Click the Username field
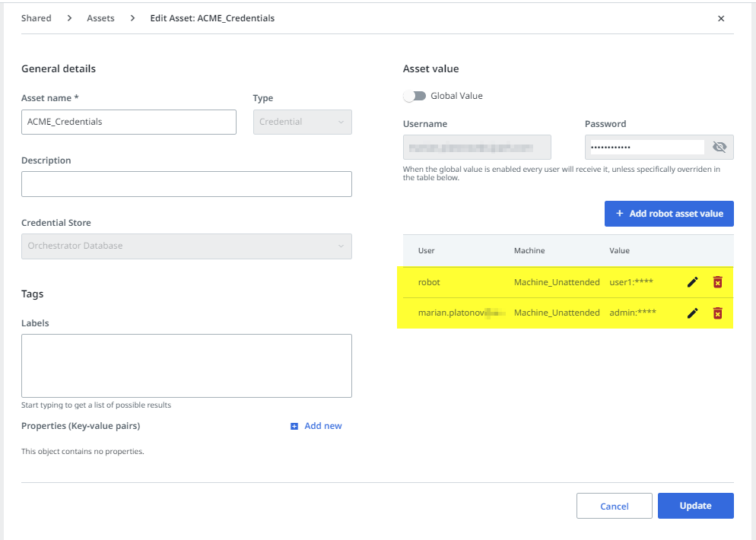The height and width of the screenshot is (540, 756). [477, 147]
